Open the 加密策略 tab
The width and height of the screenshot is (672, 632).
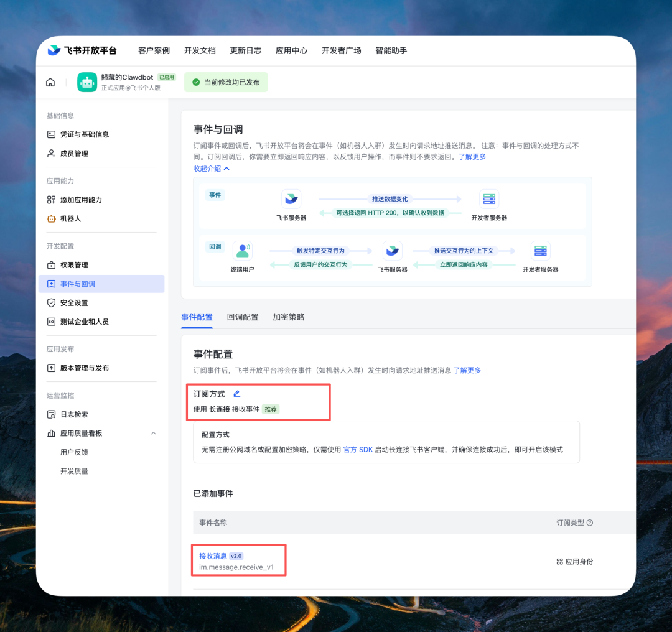pyautogui.click(x=287, y=317)
